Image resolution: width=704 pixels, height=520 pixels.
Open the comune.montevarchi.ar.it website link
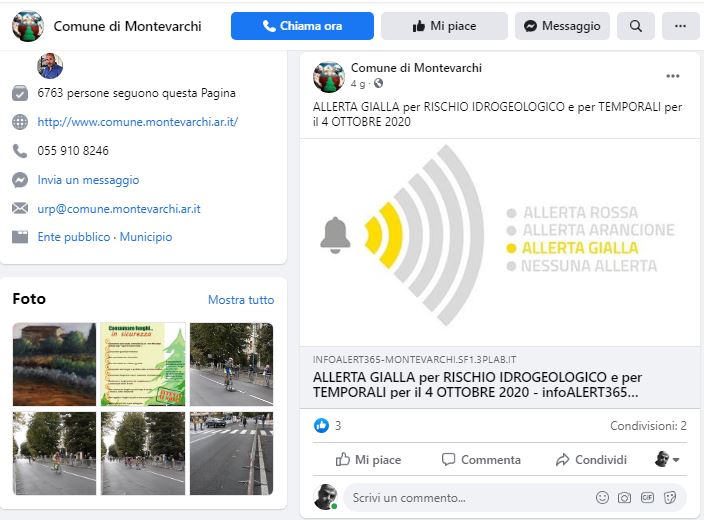137,122
